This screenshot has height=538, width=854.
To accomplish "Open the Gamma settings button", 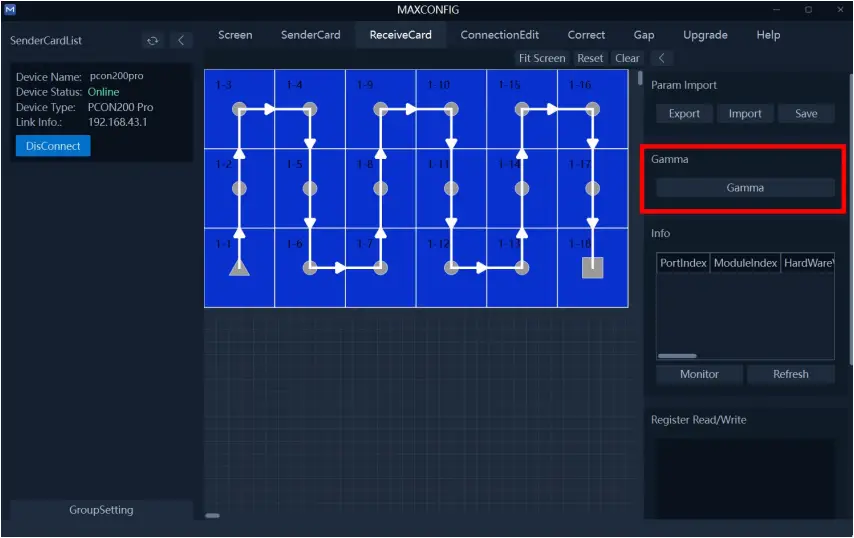I will (745, 188).
